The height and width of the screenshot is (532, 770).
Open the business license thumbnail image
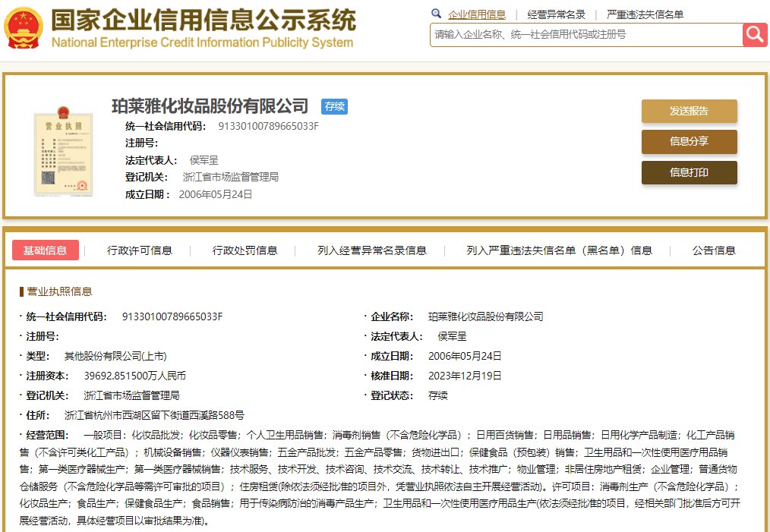63,152
